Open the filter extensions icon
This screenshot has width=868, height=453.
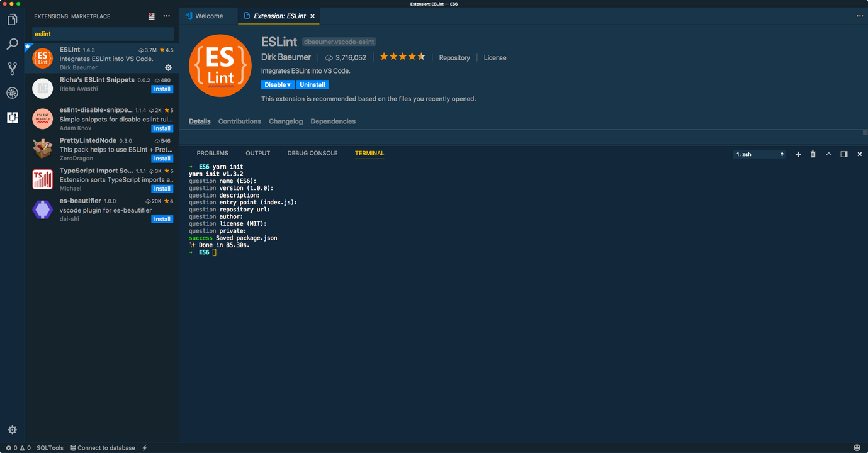[151, 16]
